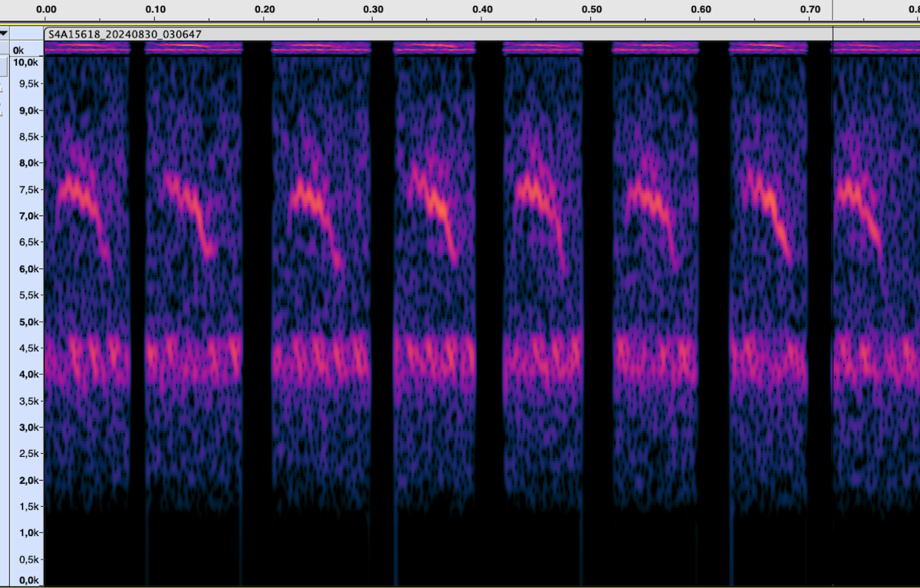Click the 1,0k mark on frequency scale
Image resolution: width=920 pixels, height=588 pixels.
coord(28,532)
